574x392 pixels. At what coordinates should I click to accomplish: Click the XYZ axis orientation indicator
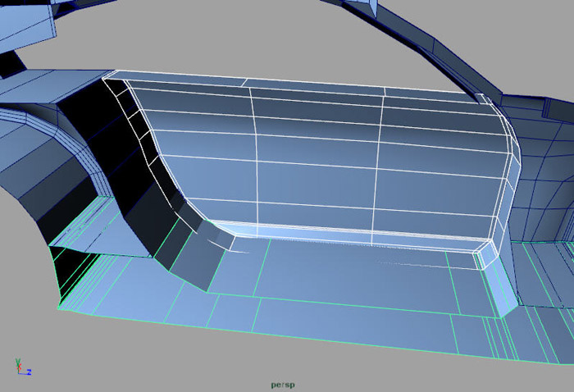[21, 367]
